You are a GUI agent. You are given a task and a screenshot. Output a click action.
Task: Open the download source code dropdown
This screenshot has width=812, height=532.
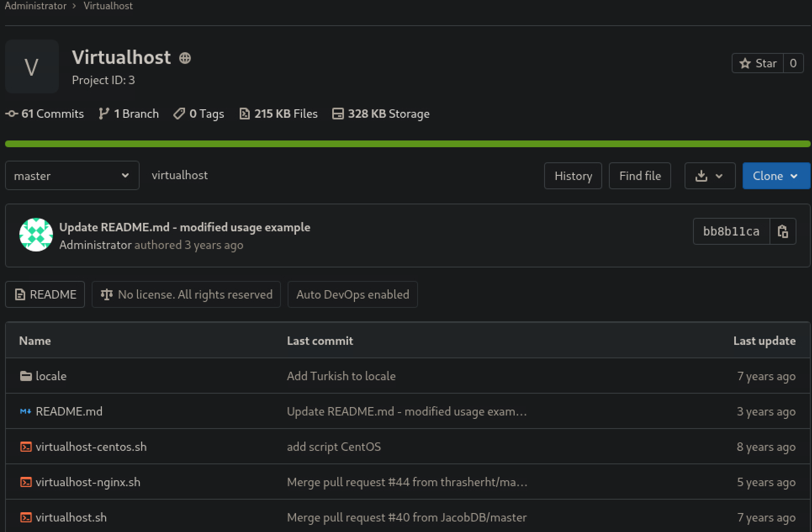coord(710,176)
